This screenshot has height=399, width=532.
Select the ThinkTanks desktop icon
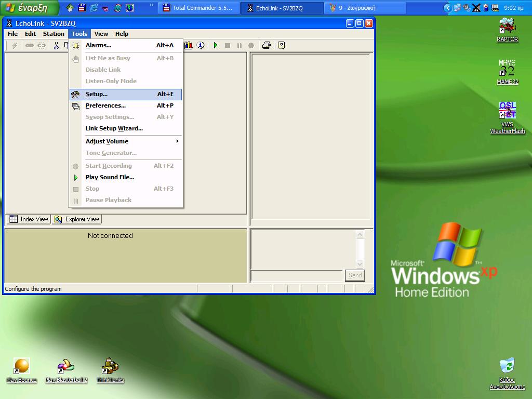110,370
